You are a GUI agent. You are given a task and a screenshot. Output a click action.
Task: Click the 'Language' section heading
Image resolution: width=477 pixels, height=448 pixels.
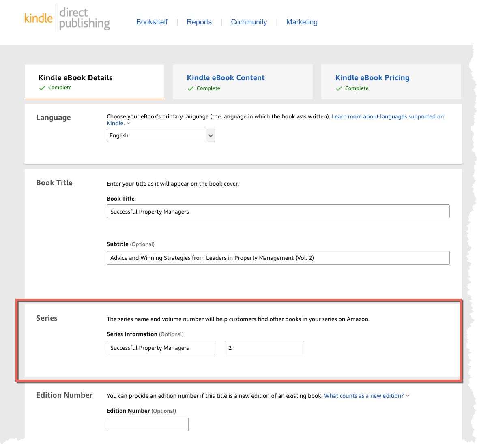[54, 118]
